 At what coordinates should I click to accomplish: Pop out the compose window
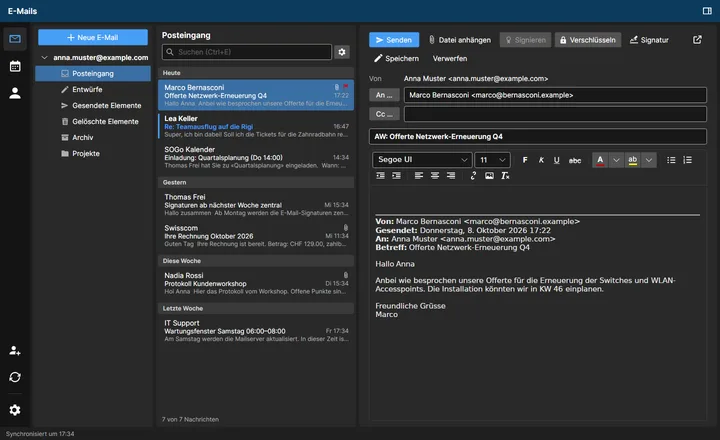(x=697, y=40)
